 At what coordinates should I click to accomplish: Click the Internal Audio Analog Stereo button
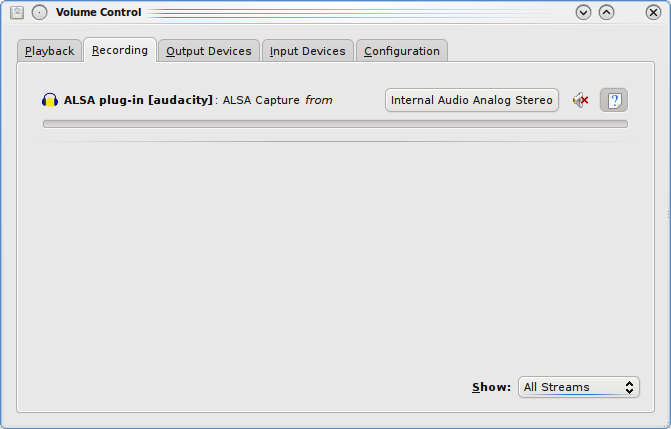click(x=472, y=100)
